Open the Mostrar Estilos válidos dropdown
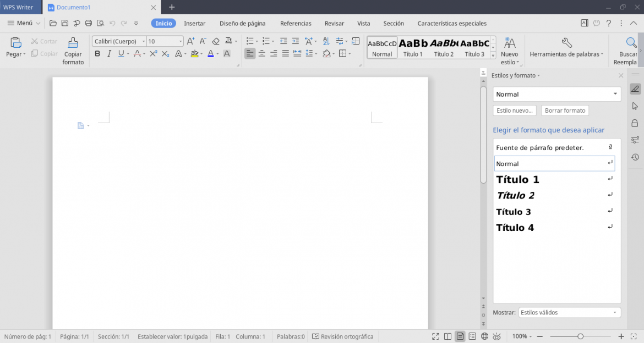644x343 pixels. coord(569,312)
